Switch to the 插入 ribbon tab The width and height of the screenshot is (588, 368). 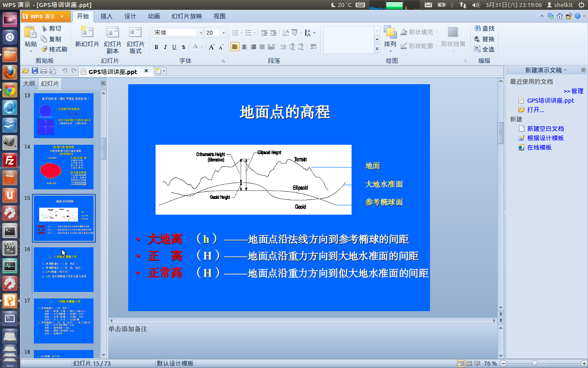[x=106, y=16]
